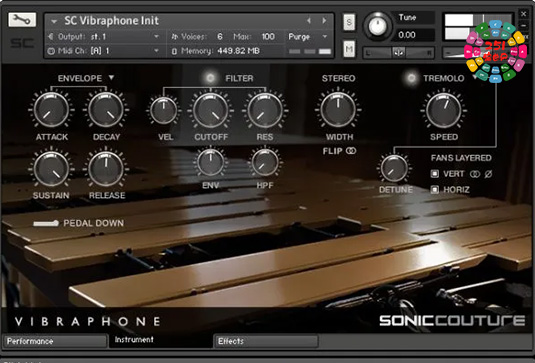Viewport: 535px width, 363px height.
Task: Click the DECAY knob
Action: [x=106, y=110]
